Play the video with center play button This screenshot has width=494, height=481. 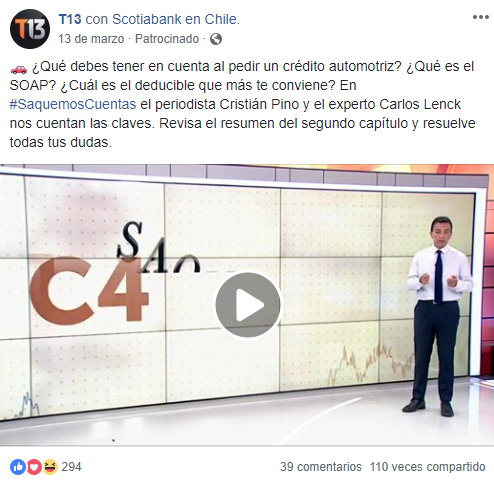pyautogui.click(x=248, y=305)
